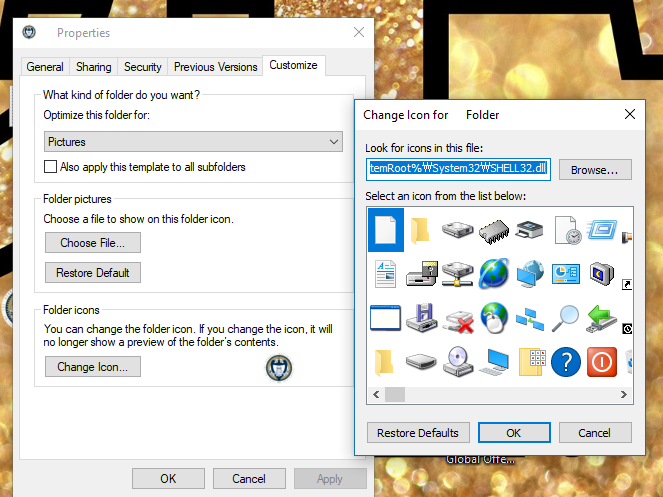Click the icon file path text field
The width and height of the screenshot is (663, 497).
[x=458, y=169]
